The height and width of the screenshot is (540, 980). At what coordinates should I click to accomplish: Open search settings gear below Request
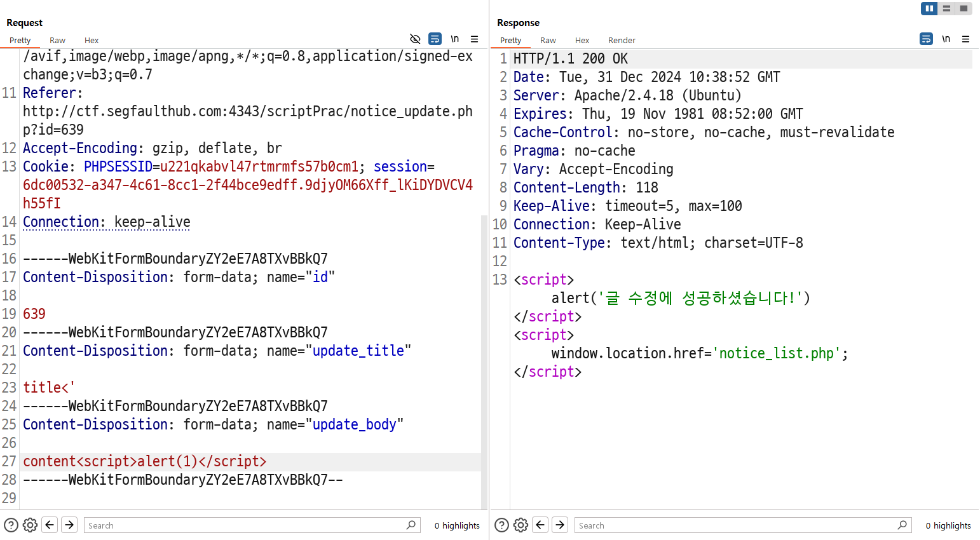pyautogui.click(x=30, y=525)
